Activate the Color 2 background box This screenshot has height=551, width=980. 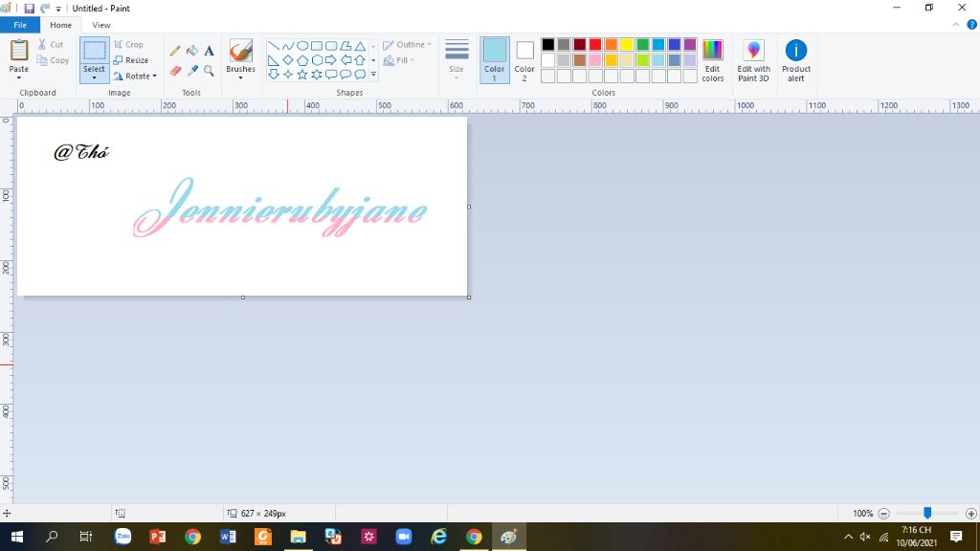524,60
